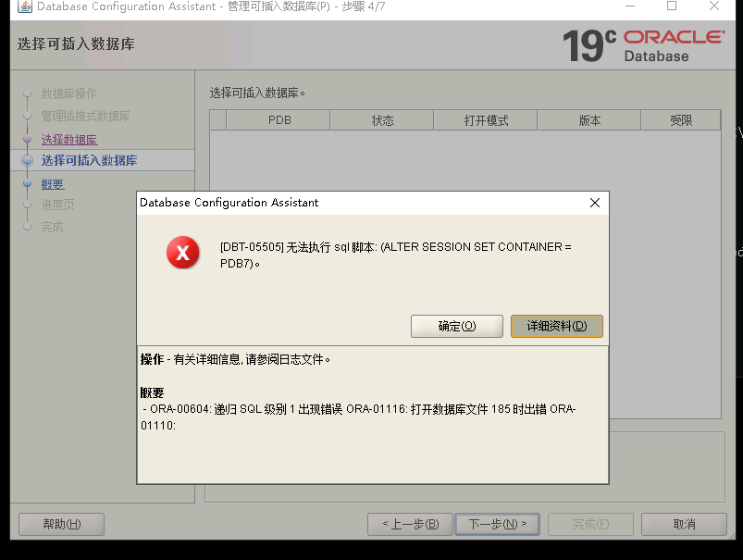Click the 帮助(H) help button
Viewport: 743px width, 560px height.
click(62, 524)
